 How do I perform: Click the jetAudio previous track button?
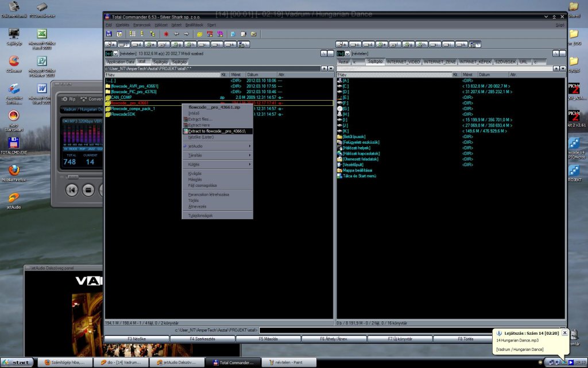coord(72,190)
